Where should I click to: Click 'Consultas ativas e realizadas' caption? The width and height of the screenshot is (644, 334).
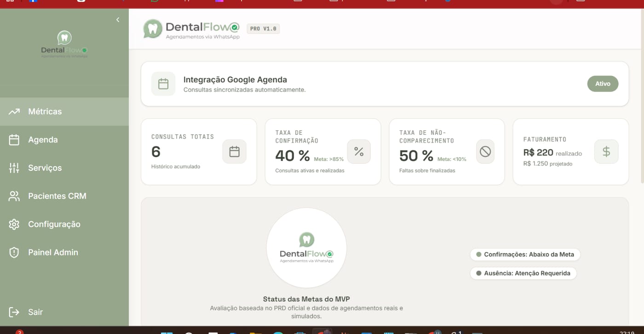pyautogui.click(x=310, y=171)
